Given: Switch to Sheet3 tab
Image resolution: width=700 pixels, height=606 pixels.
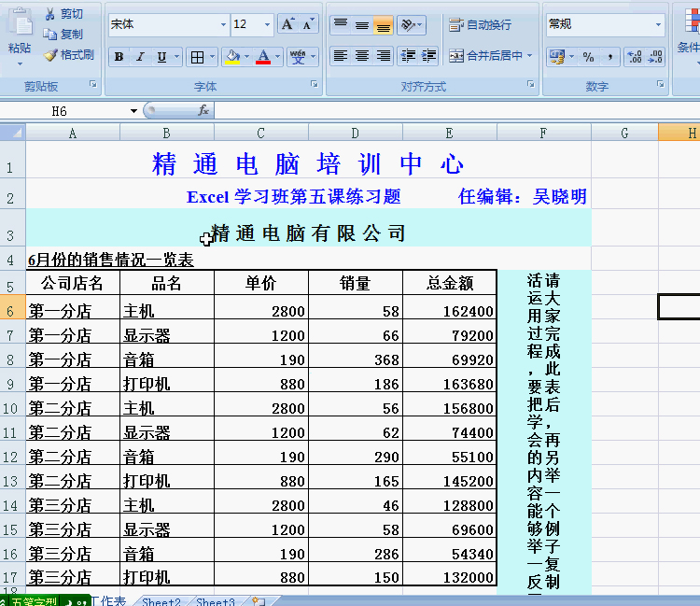Looking at the screenshot, I should [216, 601].
